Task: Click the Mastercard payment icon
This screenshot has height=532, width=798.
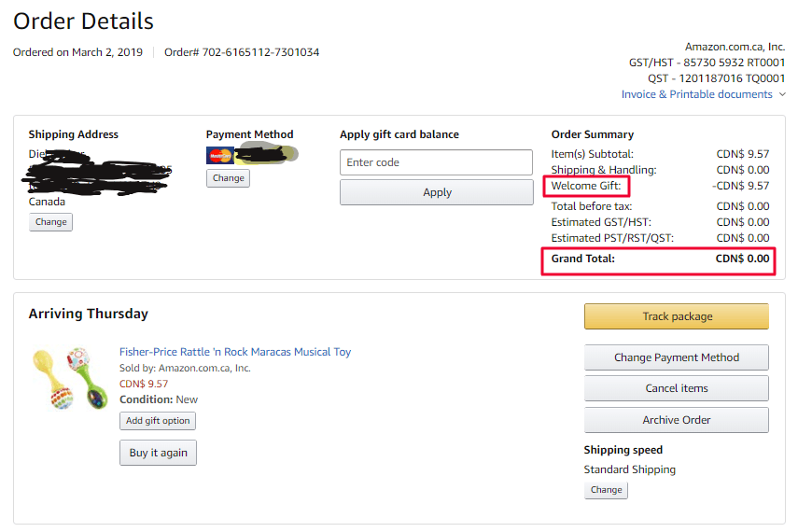Action: click(219, 156)
